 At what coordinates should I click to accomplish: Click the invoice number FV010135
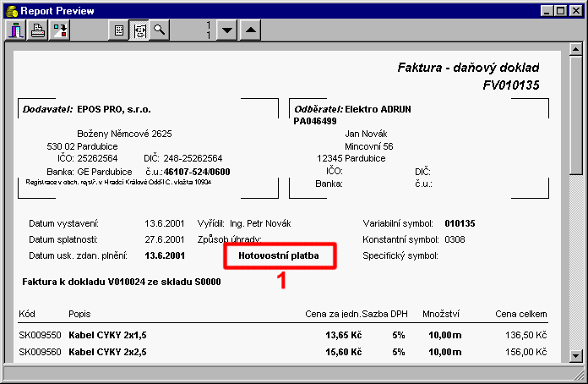point(510,85)
